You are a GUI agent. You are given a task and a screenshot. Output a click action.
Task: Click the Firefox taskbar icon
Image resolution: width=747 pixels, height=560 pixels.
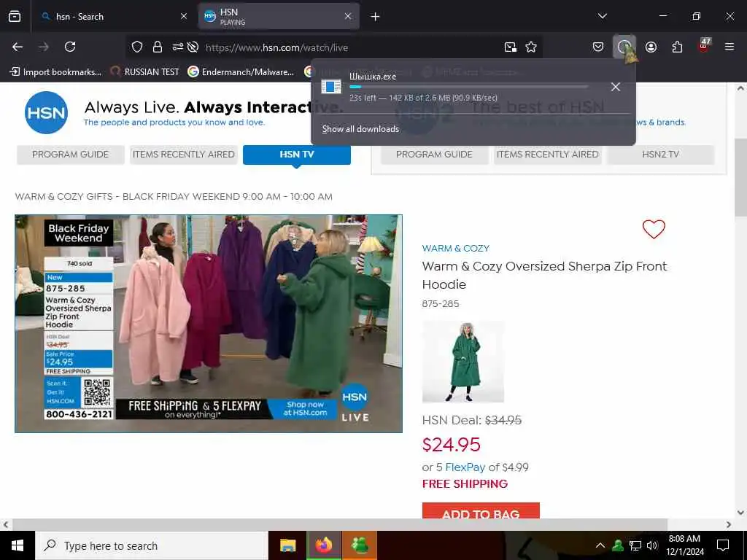pos(323,545)
